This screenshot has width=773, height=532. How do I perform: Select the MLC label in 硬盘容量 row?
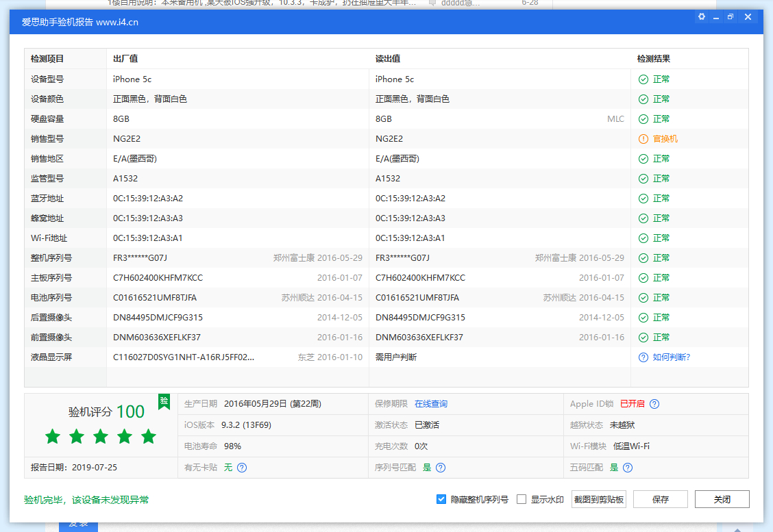616,119
